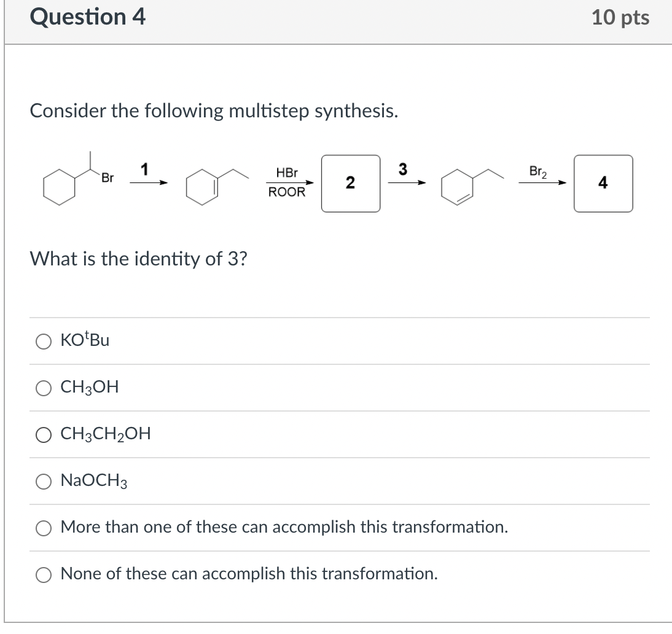Select the KOtBu answer option
The height and width of the screenshot is (634, 672).
coord(43,341)
